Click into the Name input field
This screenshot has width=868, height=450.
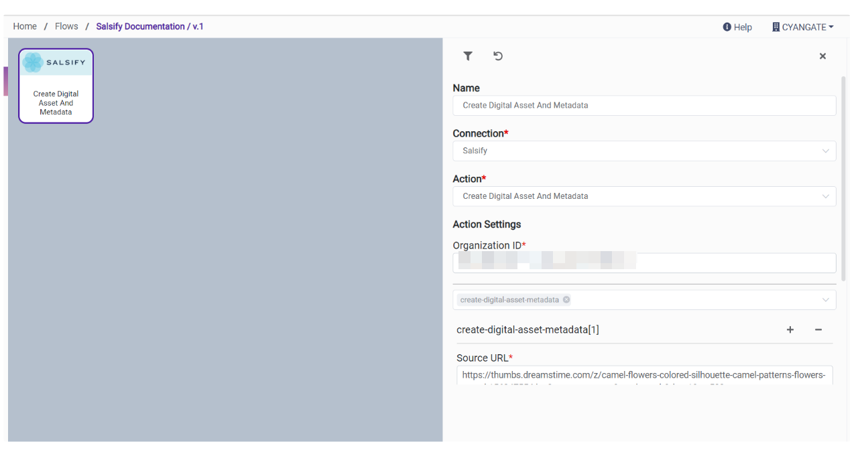[643, 105]
